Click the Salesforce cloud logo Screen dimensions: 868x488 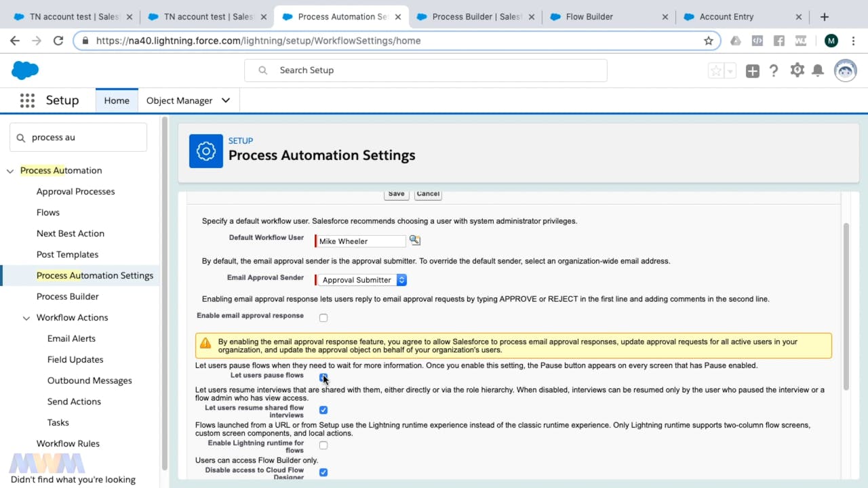(25, 70)
